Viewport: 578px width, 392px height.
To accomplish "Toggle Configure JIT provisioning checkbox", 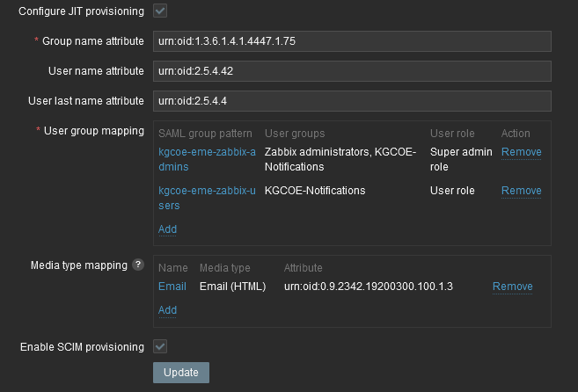I will point(160,11).
